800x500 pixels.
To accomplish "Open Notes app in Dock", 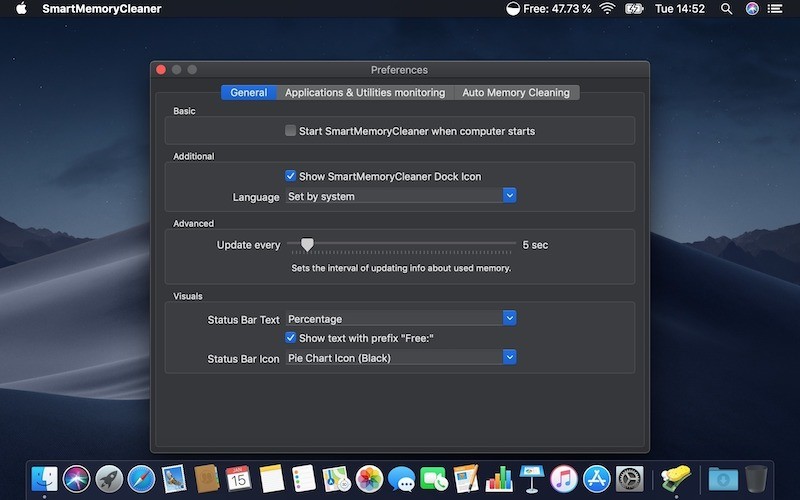I will tap(271, 479).
